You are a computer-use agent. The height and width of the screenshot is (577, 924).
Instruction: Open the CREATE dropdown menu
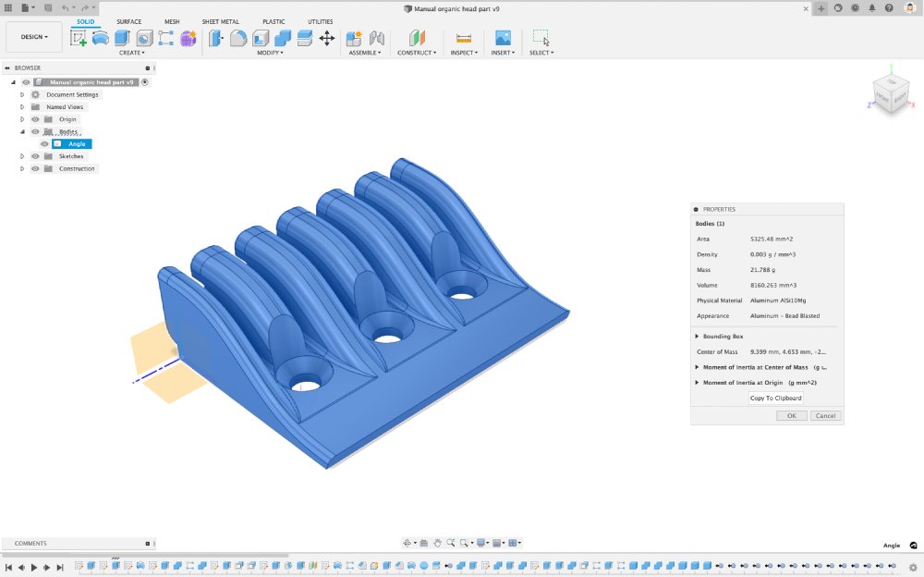pyautogui.click(x=131, y=53)
